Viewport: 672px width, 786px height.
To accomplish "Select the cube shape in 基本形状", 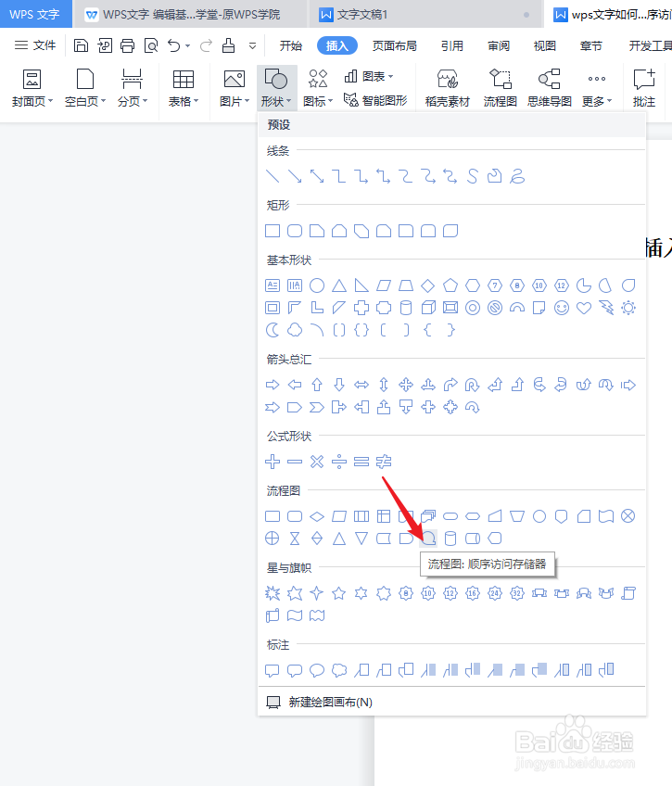I will [x=428, y=308].
